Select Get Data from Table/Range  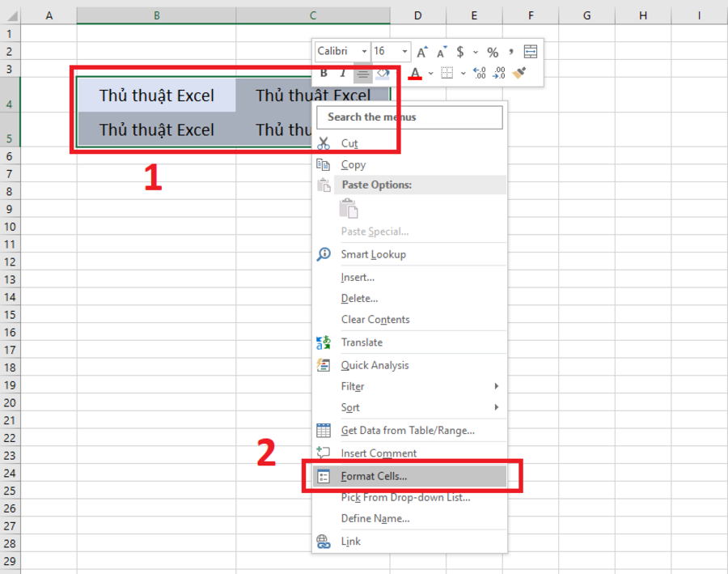click(408, 431)
